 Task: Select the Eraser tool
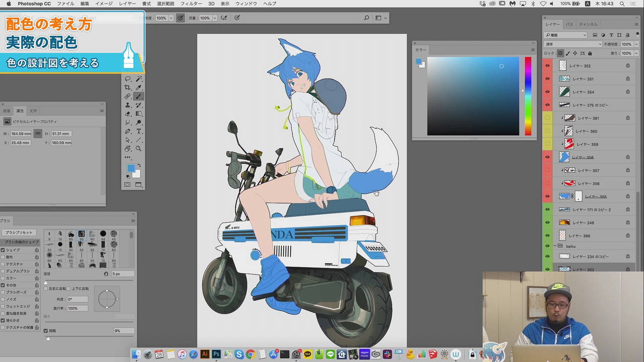(x=128, y=114)
